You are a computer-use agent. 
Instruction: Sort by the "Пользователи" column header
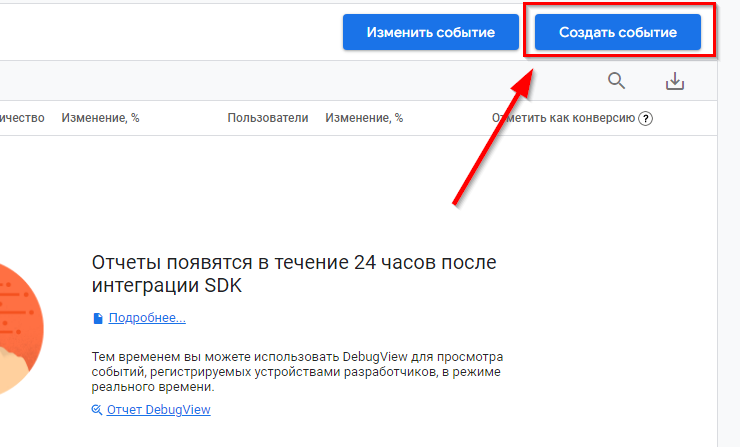click(x=267, y=118)
